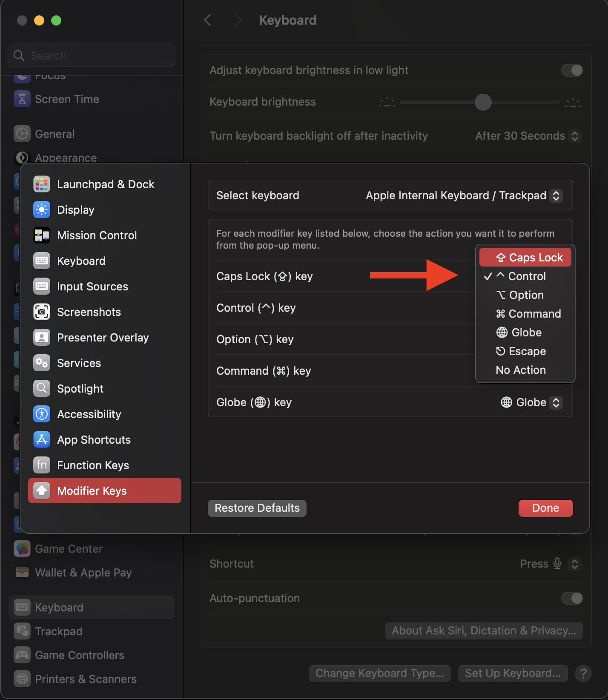608x700 pixels.
Task: Adjust the Keyboard brightness slider knob
Action: (483, 102)
